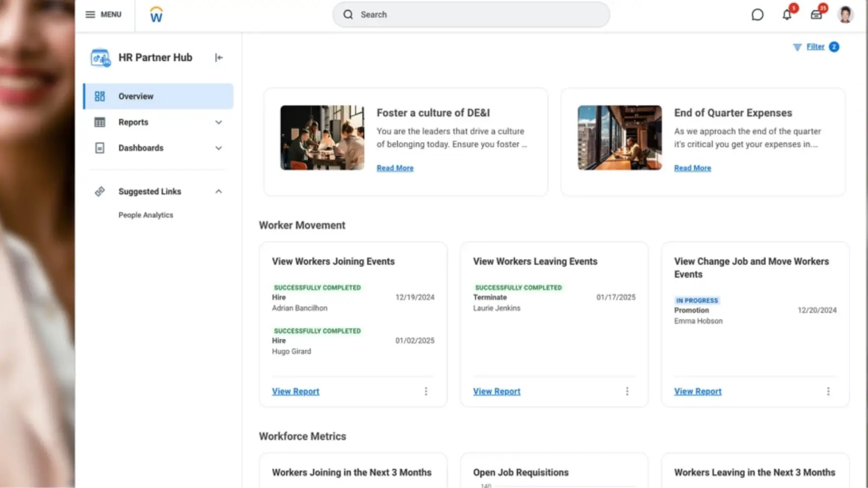Collapse the Suggested Links chevron

point(219,191)
